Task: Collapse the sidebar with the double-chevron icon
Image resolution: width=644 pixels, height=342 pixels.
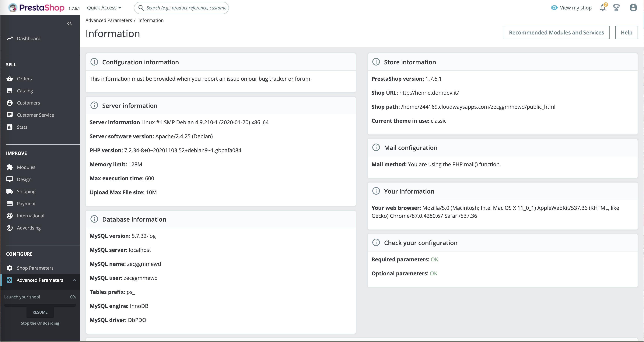Action: coord(69,23)
